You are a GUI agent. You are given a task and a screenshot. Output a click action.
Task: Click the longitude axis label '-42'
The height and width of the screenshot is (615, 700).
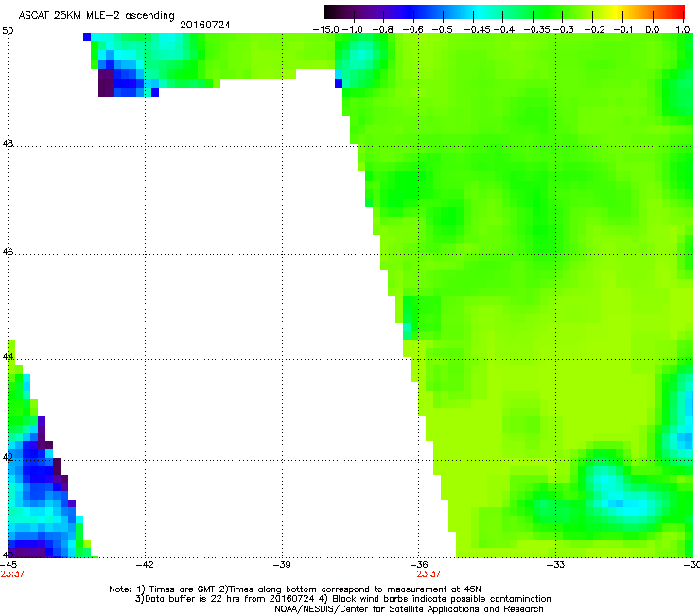click(145, 565)
